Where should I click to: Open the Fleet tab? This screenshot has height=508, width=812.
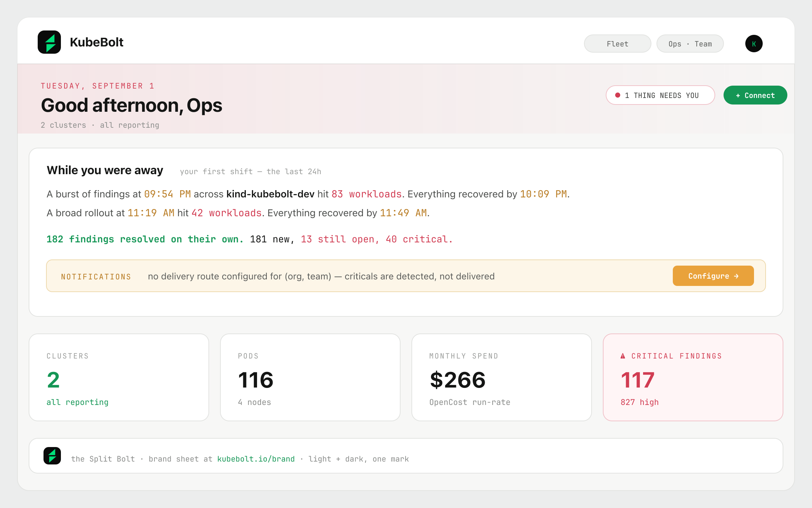coord(617,44)
